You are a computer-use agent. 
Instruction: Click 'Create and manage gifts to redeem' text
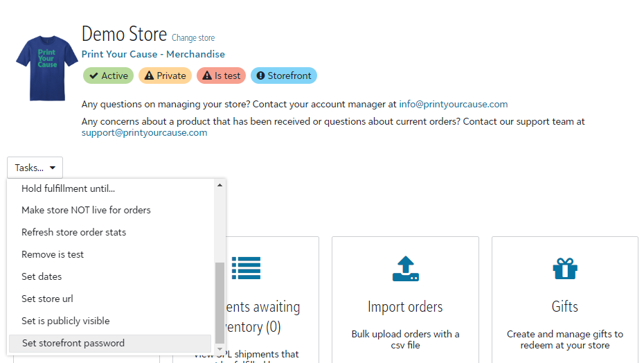pos(565,339)
